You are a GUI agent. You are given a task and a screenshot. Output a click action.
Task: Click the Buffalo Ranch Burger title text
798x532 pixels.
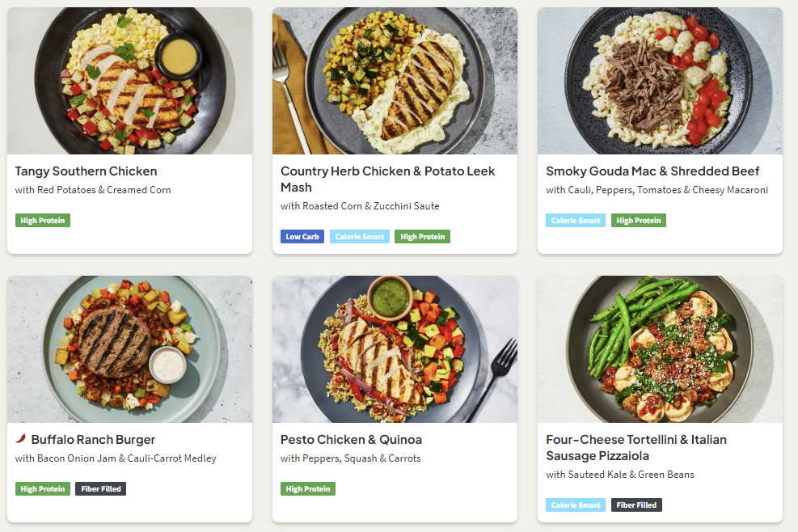click(x=93, y=440)
